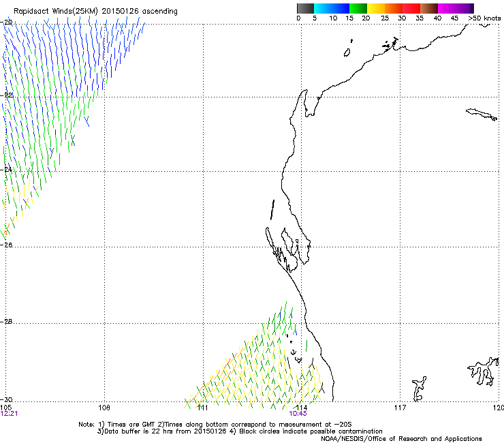Select the red 30-35 knots legend segment
The width and height of the screenshot is (504, 443).
tap(411, 8)
